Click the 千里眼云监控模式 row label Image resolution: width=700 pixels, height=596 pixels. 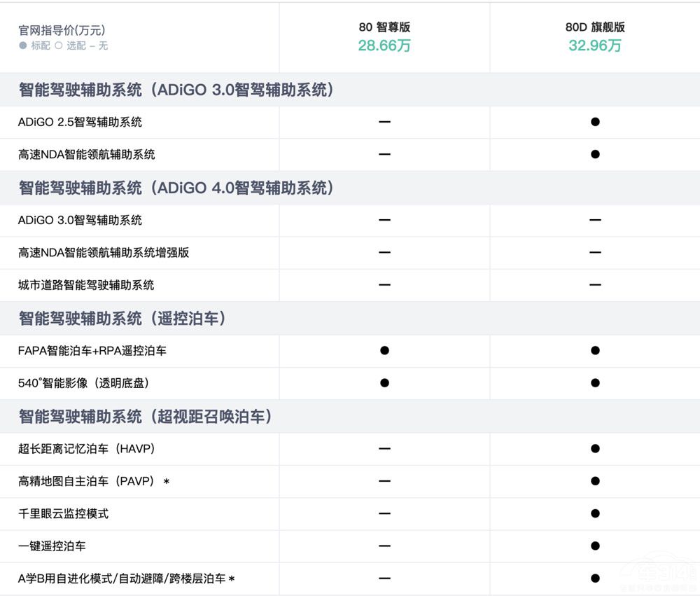point(63,513)
